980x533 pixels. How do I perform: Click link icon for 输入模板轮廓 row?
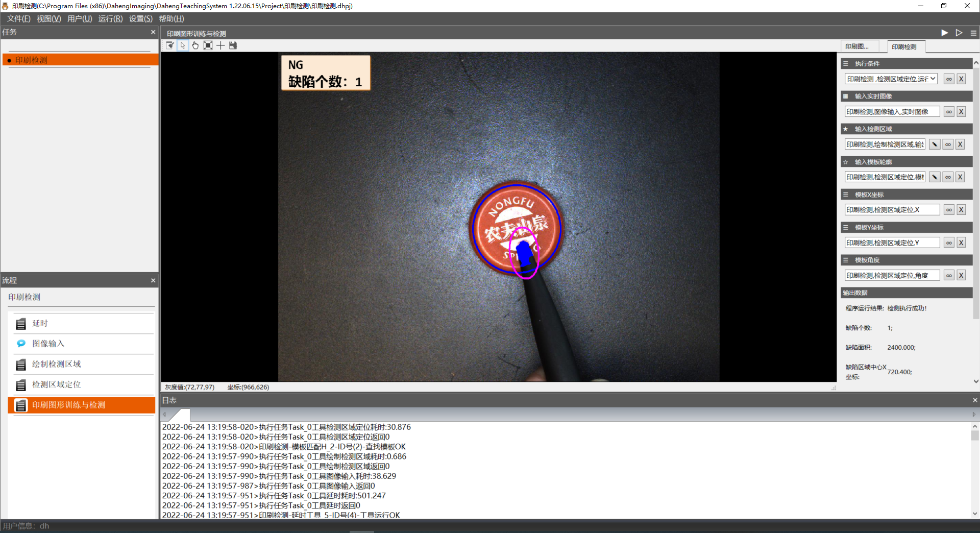(x=948, y=177)
